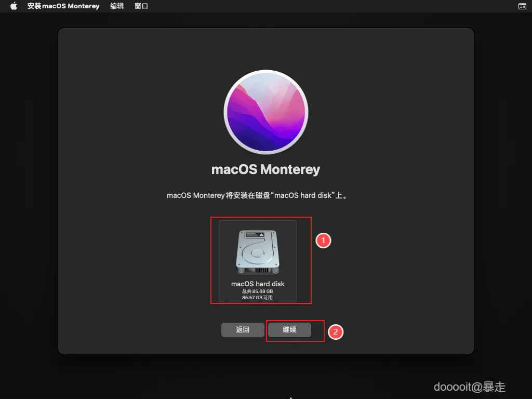Image resolution: width=532 pixels, height=399 pixels.
Task: Open the 安装 macOS Monterey menu
Action: (63, 6)
